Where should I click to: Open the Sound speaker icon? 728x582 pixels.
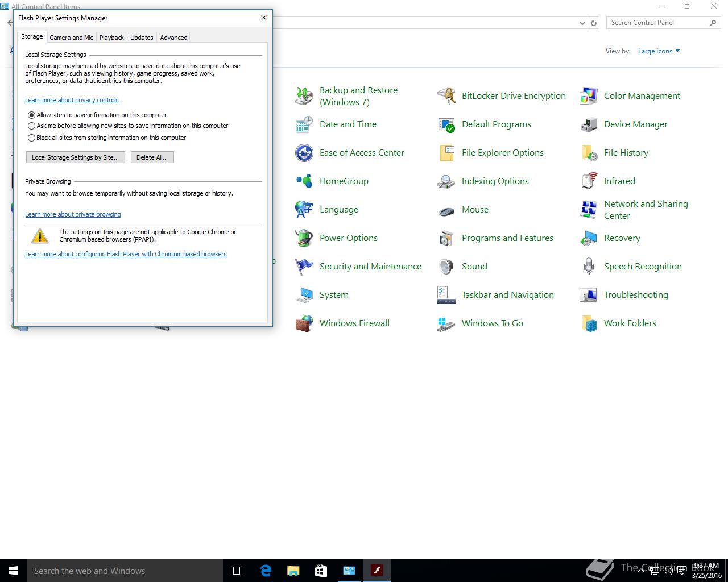(446, 267)
